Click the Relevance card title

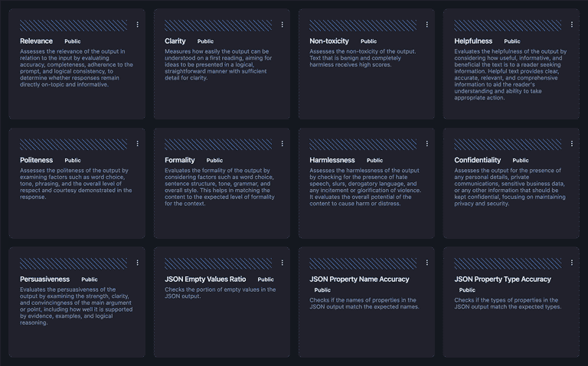point(36,41)
